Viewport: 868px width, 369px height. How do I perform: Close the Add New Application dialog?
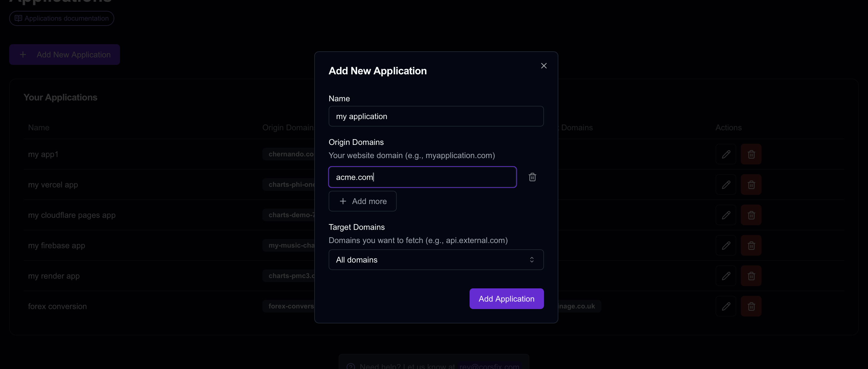click(x=544, y=66)
